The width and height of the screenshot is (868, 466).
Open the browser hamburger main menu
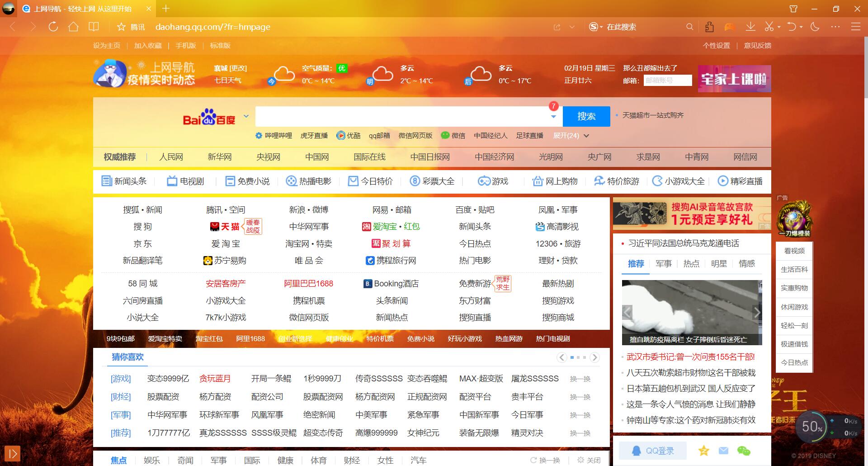coord(856,27)
